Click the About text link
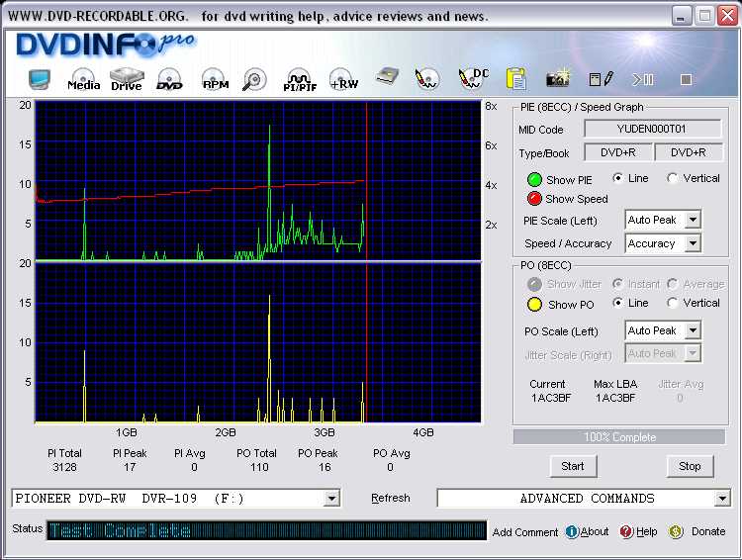 pos(595,531)
